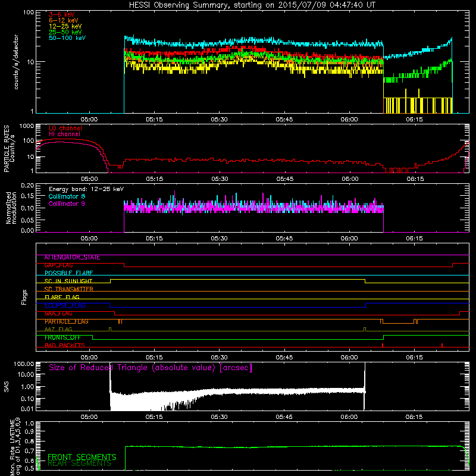Click the Mon. Rate LIVETIME axis title
Screen dimensions: 476x476
15,447
